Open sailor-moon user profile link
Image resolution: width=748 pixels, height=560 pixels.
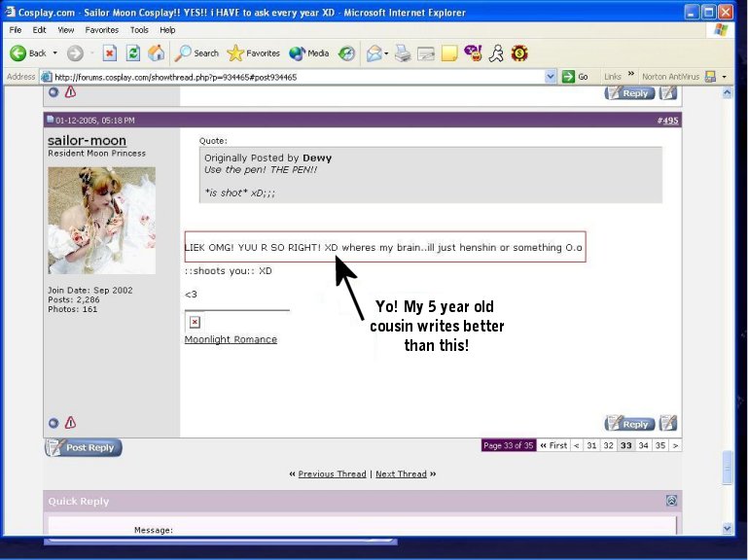[x=87, y=140]
